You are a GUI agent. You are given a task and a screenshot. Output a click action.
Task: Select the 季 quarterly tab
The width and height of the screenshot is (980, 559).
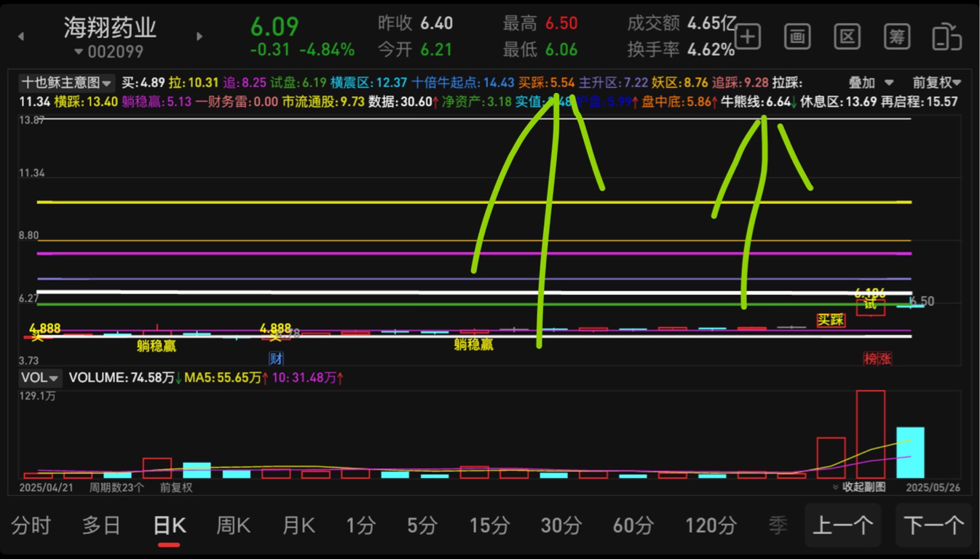(778, 525)
